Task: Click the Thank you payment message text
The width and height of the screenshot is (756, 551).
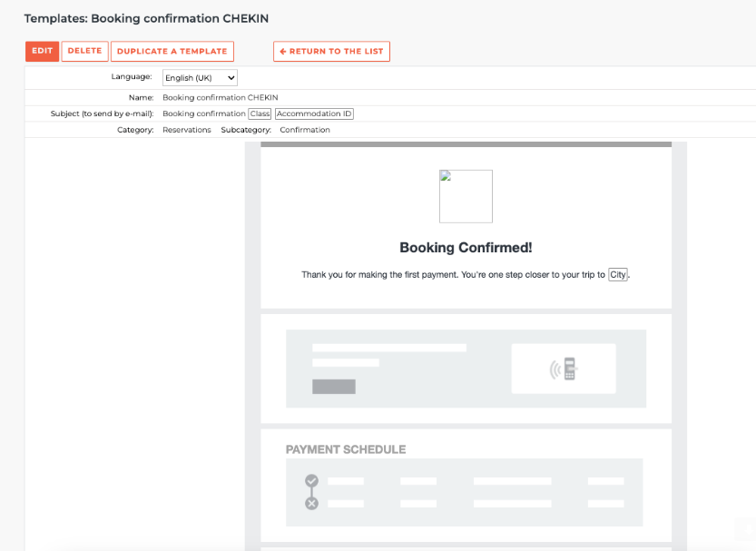Action: tap(453, 274)
